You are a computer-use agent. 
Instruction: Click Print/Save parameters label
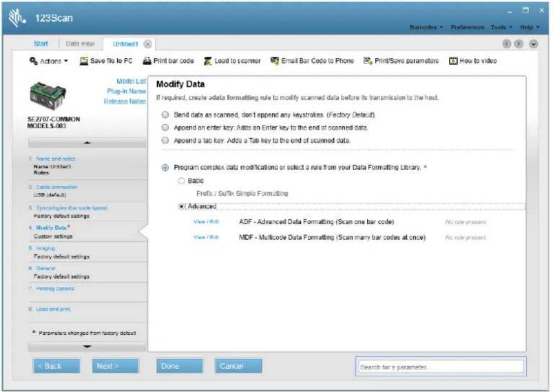click(407, 61)
